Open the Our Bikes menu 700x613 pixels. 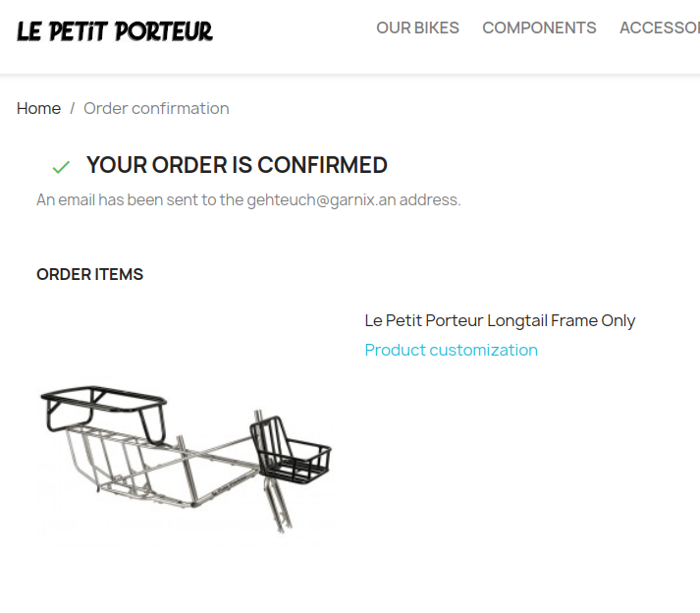(x=417, y=28)
